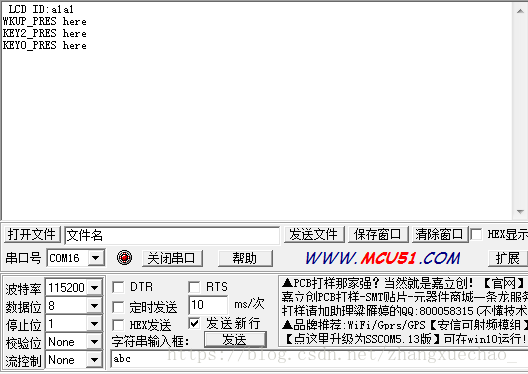
Task: Enable the HEX显示 checkbox
Action: pos(476,234)
